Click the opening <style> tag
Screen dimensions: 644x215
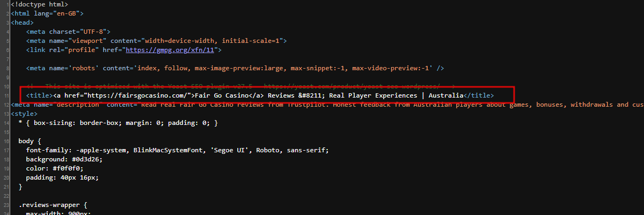point(24,114)
